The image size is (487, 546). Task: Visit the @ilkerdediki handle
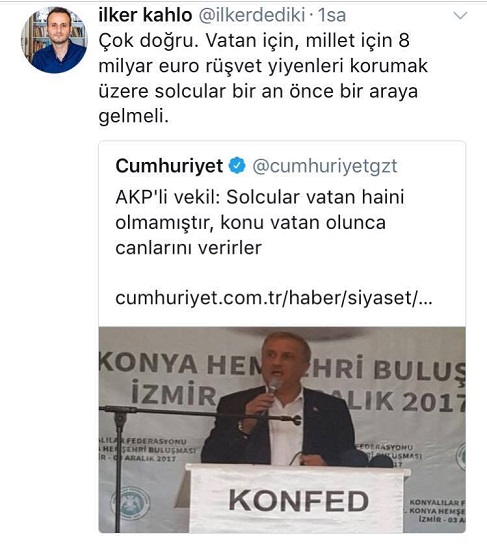[252, 15]
